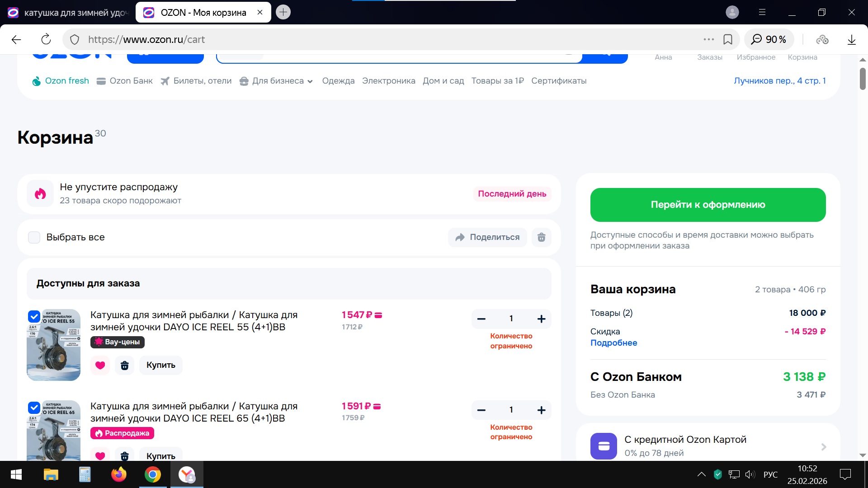Tick the Выбрать все checkbox
Screen dimensions: 868x488
[x=34, y=237]
